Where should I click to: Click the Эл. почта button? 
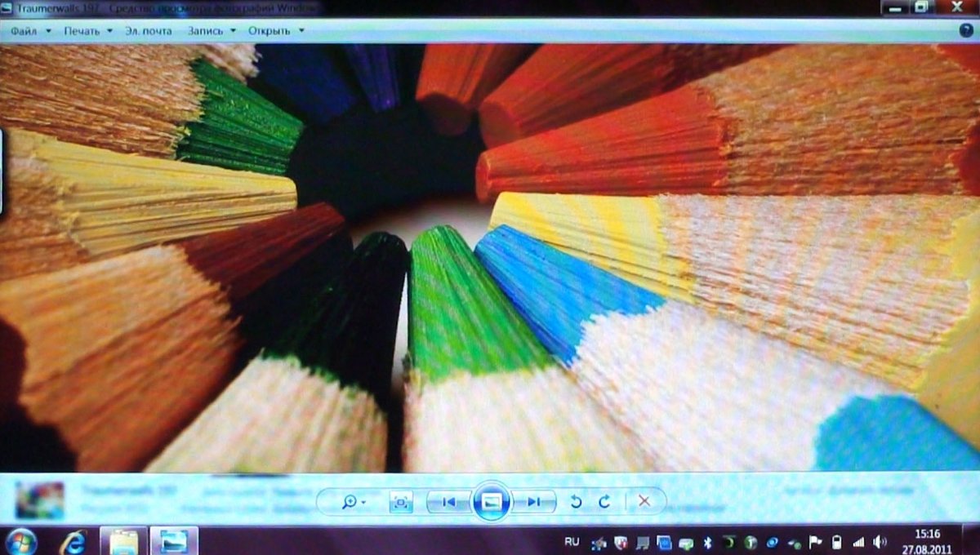[x=148, y=31]
